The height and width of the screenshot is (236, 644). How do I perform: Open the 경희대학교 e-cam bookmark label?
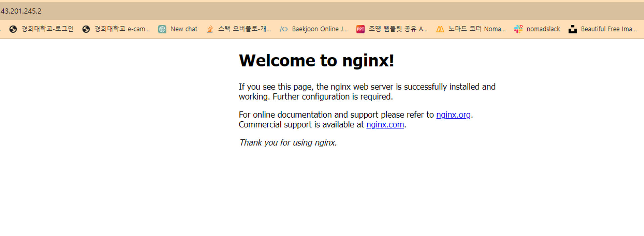click(x=122, y=29)
